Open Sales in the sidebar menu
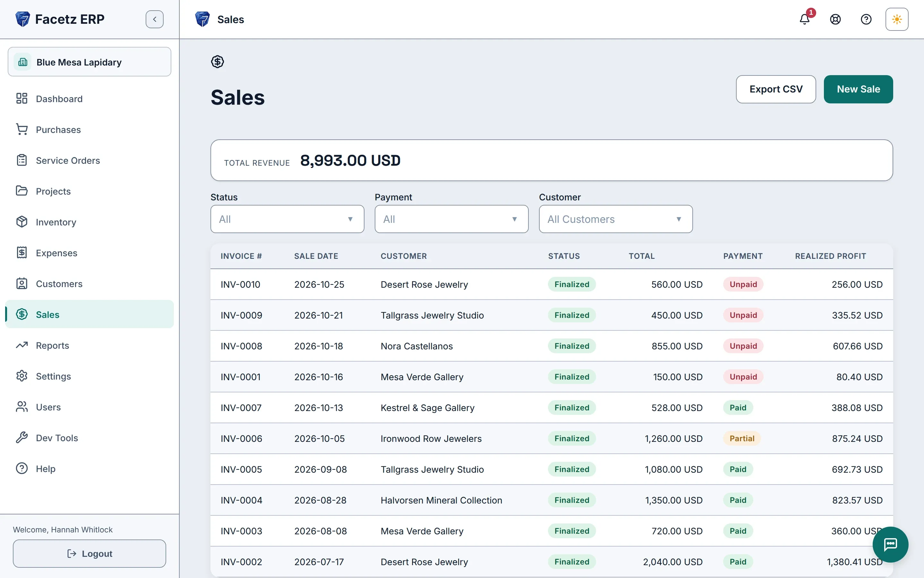The width and height of the screenshot is (924, 578). (89, 314)
